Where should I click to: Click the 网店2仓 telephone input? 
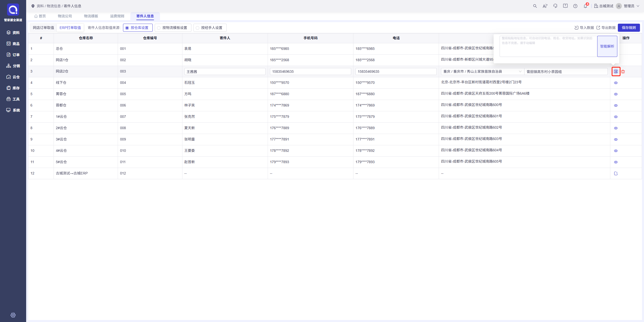(396, 71)
